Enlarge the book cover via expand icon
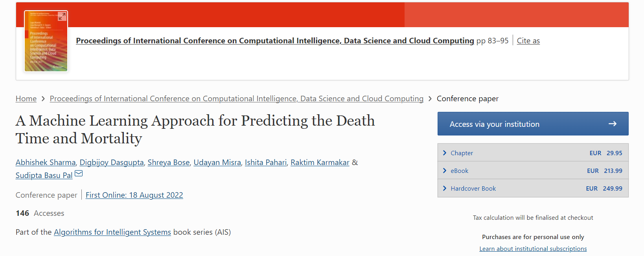 point(61,17)
